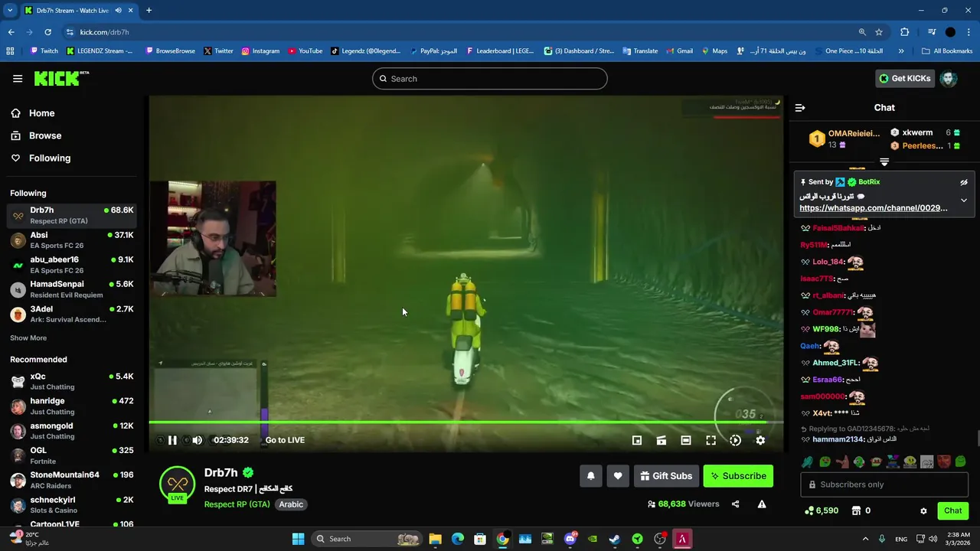
Task: Subscribe to the Drb7h channel
Action: click(738, 476)
